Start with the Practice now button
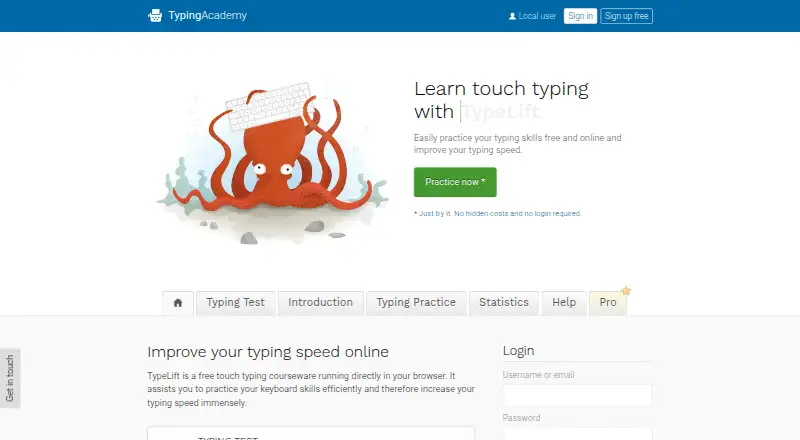800x440 pixels. (455, 182)
